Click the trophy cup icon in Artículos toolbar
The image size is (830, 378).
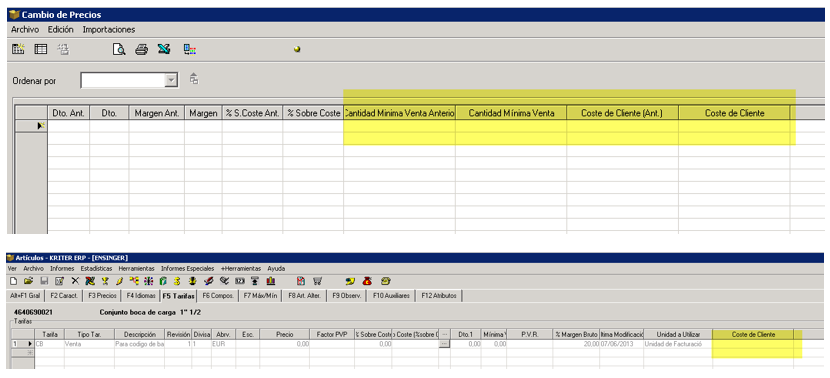pyautogui.click(x=105, y=281)
